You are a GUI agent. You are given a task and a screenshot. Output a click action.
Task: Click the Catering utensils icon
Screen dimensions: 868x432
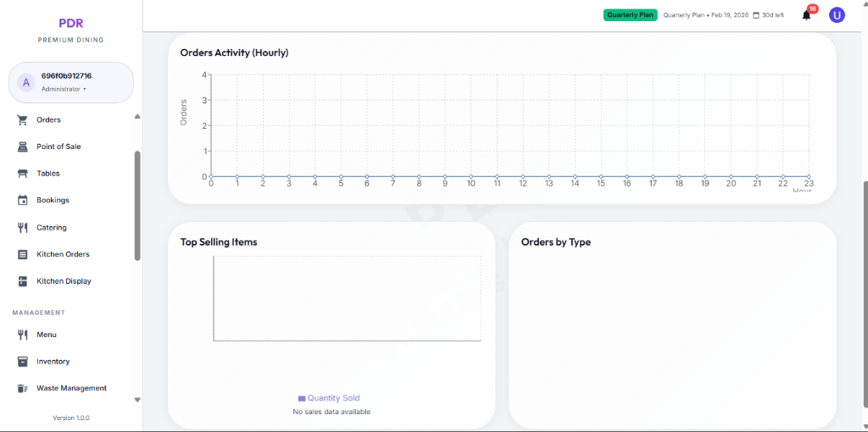click(23, 228)
